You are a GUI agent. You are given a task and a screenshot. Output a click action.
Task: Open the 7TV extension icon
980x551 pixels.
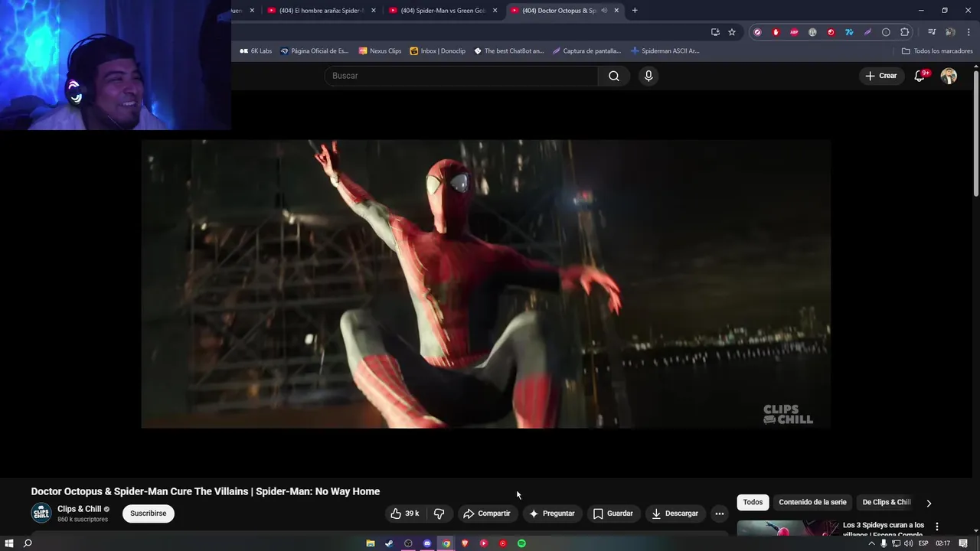[x=849, y=32]
